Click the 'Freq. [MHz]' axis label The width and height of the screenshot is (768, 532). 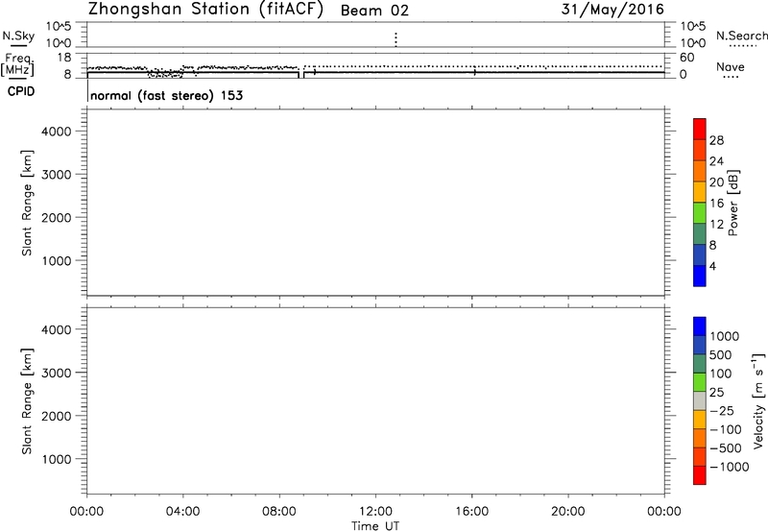[x=17, y=65]
